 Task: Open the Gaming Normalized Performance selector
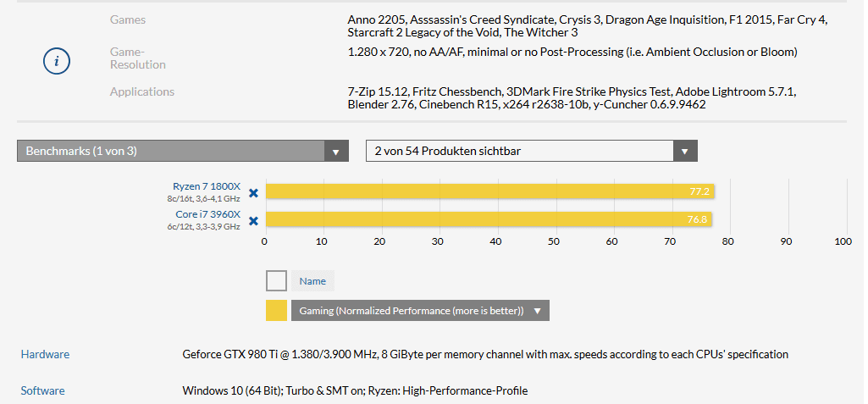[410, 311]
